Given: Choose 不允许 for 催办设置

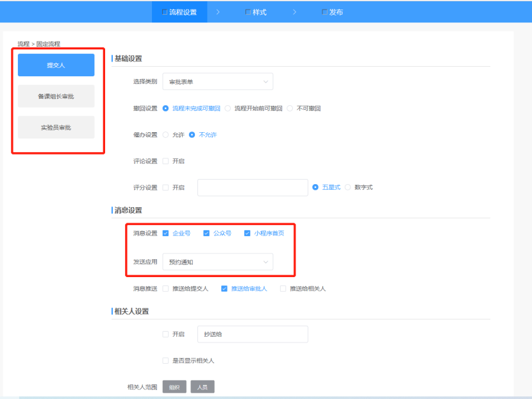Looking at the screenshot, I should 203,135.
